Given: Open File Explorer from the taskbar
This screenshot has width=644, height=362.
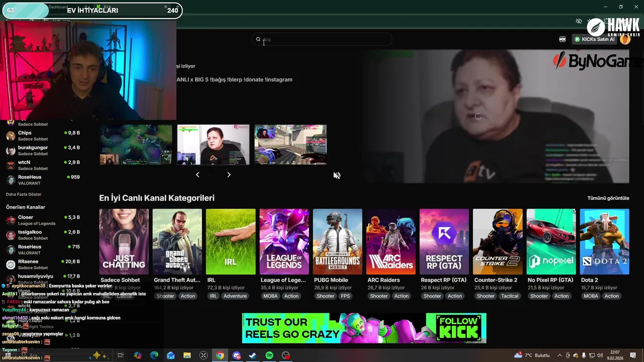Looking at the screenshot, I should (x=187, y=355).
